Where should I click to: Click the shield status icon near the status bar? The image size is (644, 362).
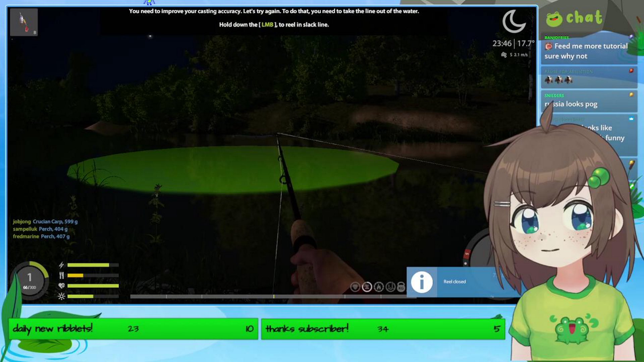355,287
